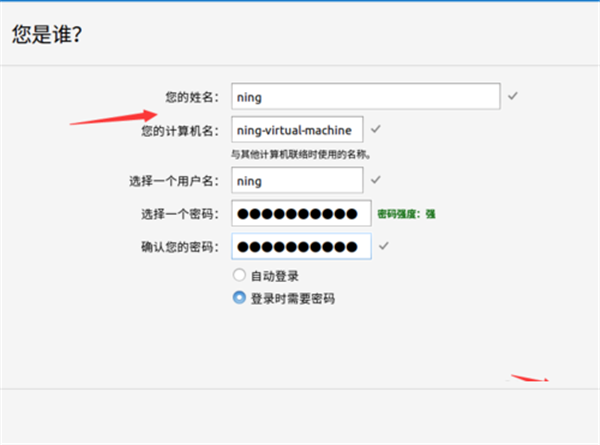Click the hint text 与其他计算机联络时使用的名称
This screenshot has width=600, height=445.
[301, 155]
